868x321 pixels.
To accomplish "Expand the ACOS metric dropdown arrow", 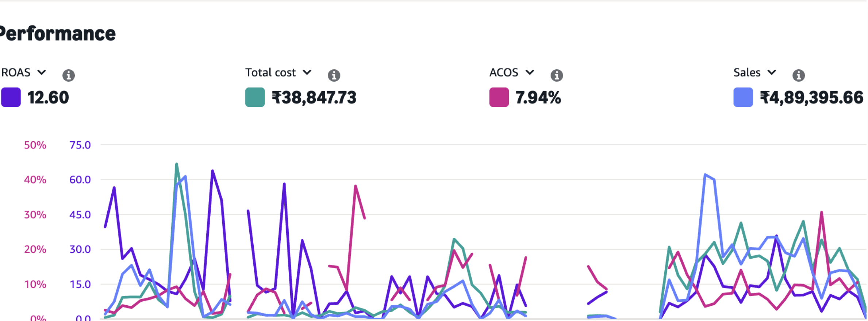I will click(530, 72).
